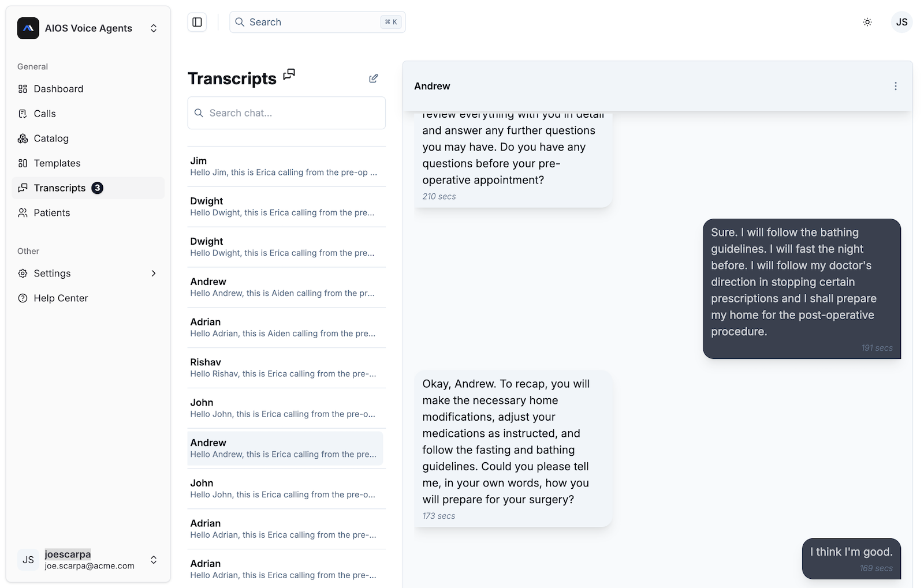The image size is (924, 588).
Task: Click the new chat compose icon
Action: pos(373,78)
